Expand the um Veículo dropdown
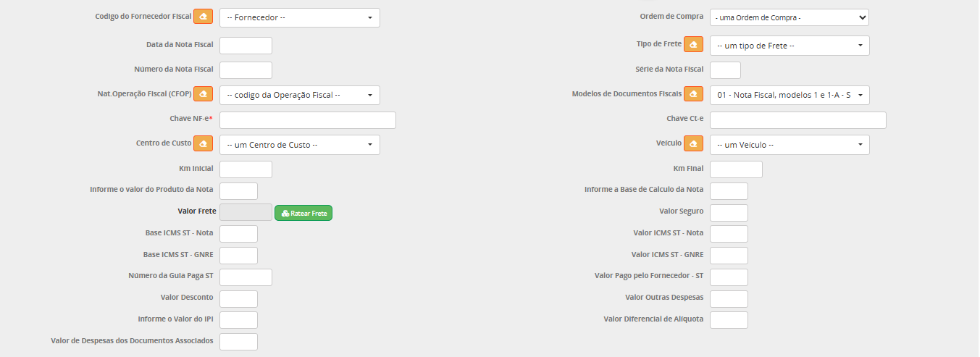Image resolution: width=980 pixels, height=357 pixels. point(790,145)
